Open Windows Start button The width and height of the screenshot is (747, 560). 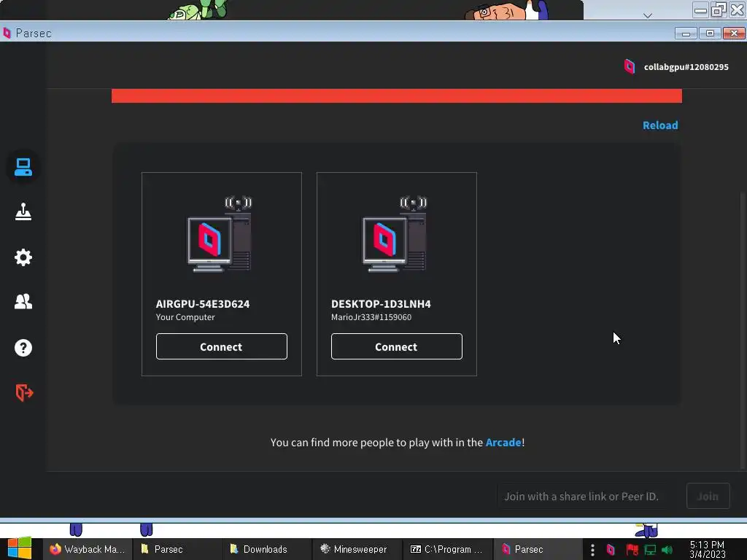click(19, 548)
